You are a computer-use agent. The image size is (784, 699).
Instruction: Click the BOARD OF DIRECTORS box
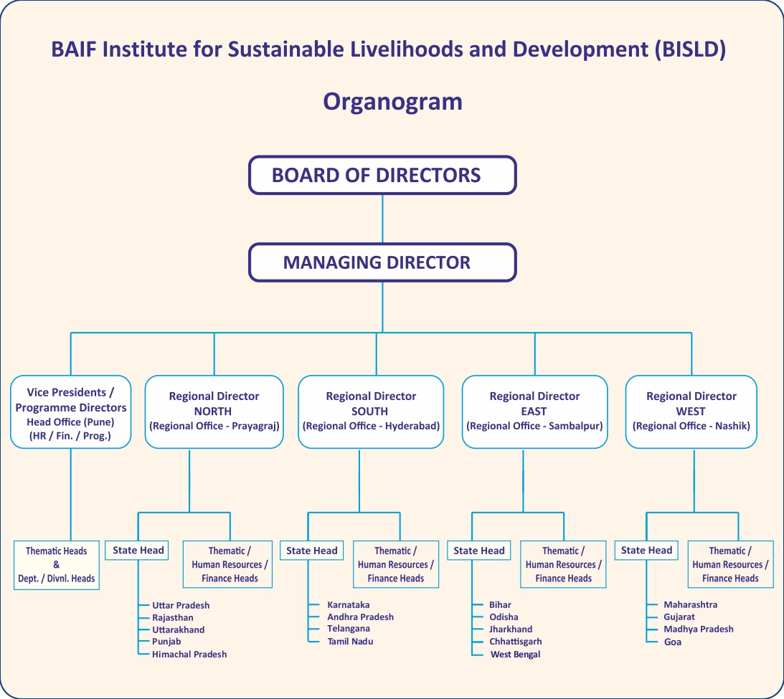pyautogui.click(x=382, y=175)
